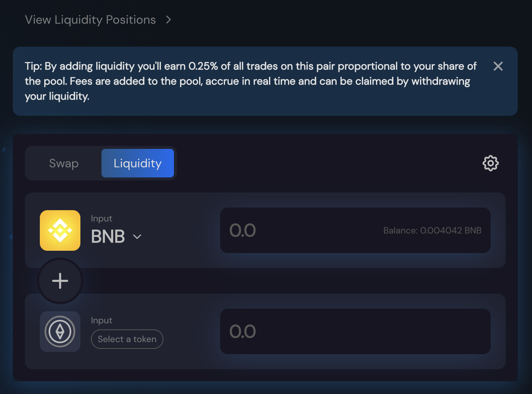
Task: Click the BNB amount input field
Action: pyautogui.click(x=301, y=230)
